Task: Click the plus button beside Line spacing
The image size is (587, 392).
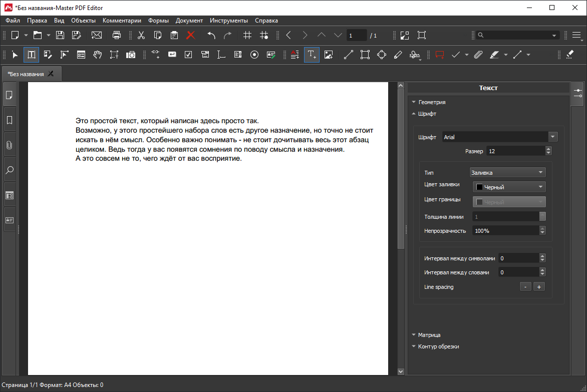Action: tap(539, 286)
